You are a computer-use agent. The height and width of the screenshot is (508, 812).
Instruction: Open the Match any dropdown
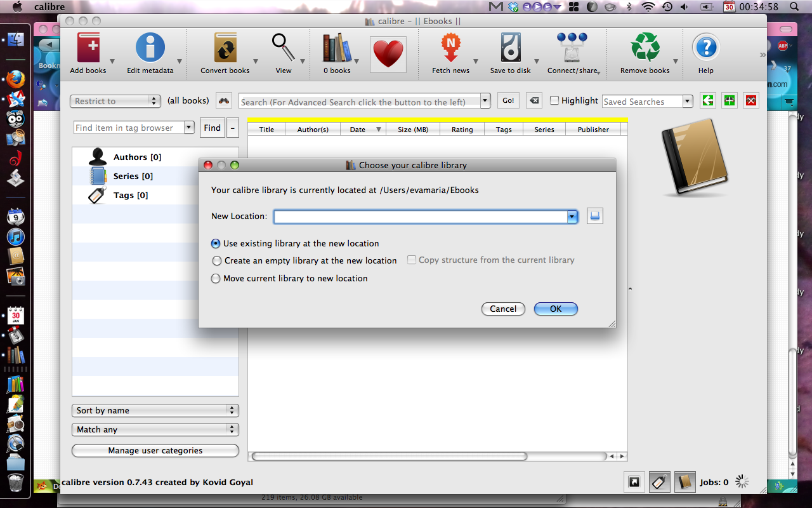(x=155, y=429)
